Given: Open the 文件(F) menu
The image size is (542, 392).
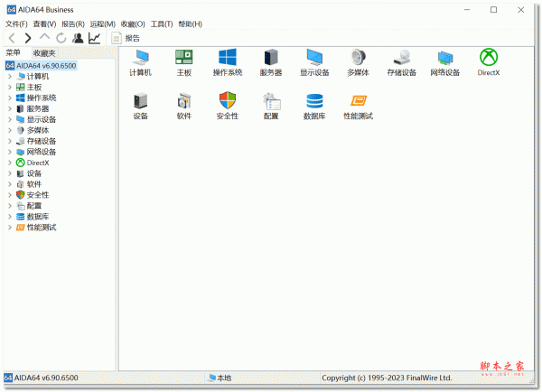Looking at the screenshot, I should [x=16, y=23].
